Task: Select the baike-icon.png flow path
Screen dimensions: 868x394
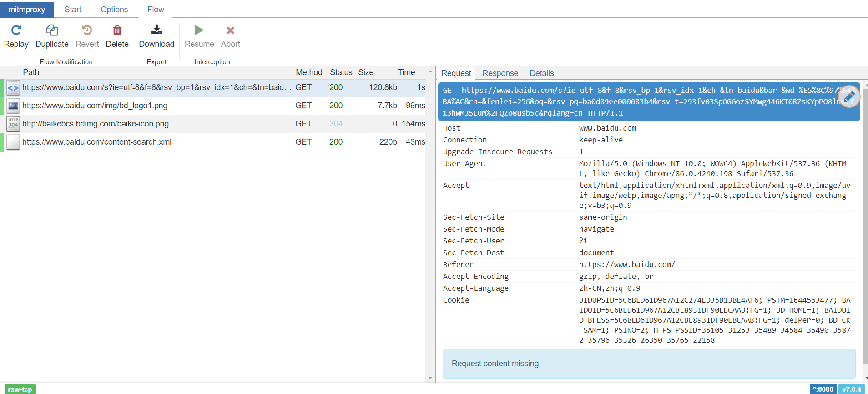Action: tap(96, 124)
